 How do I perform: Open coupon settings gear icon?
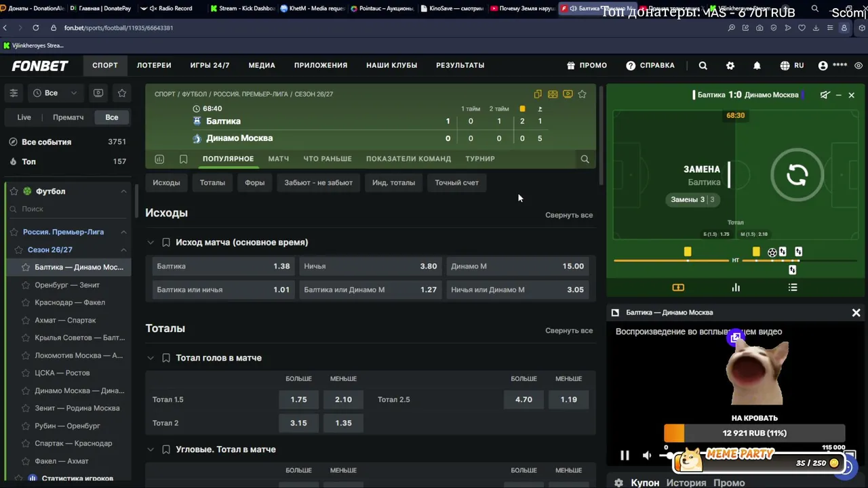[618, 483]
